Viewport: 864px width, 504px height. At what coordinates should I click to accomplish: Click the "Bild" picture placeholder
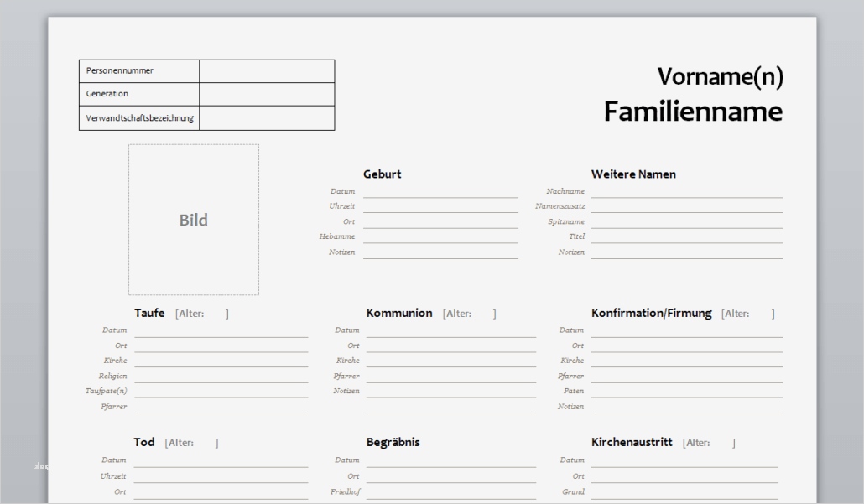click(x=194, y=220)
